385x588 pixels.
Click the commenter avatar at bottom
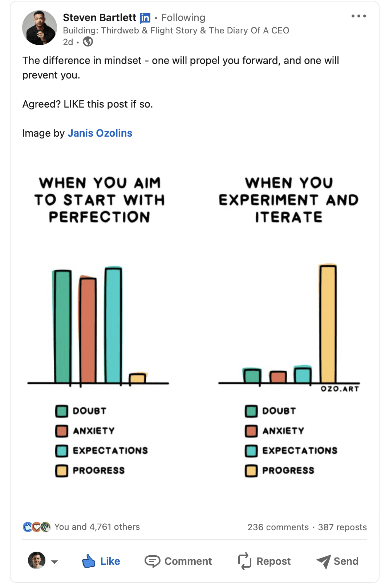pos(37,560)
